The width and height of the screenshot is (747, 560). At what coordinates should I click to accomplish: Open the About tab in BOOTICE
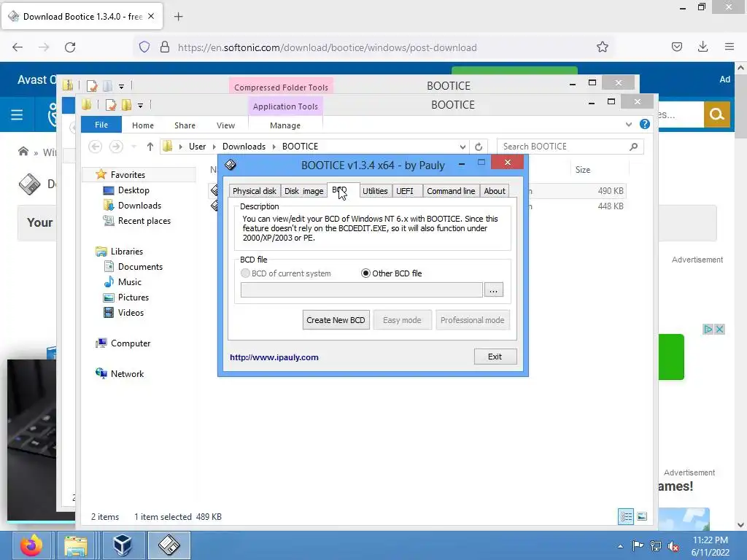click(x=494, y=191)
